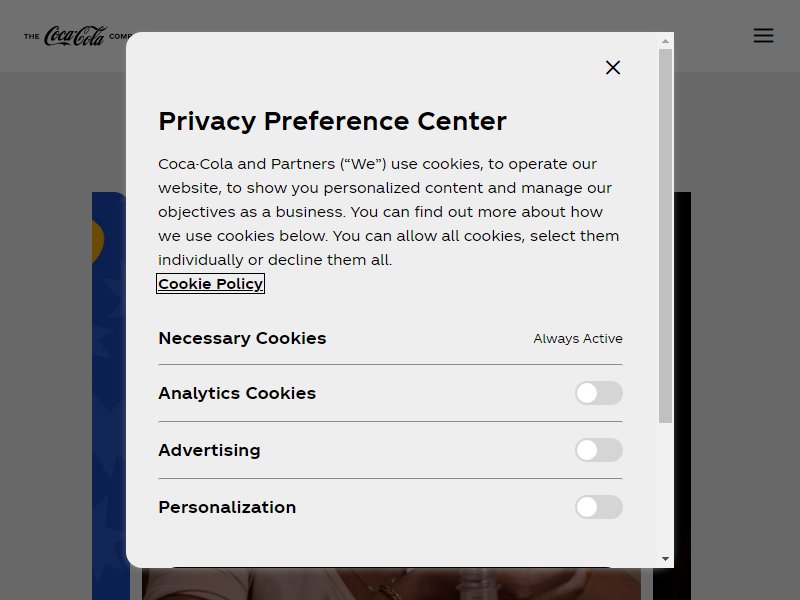This screenshot has height=600, width=800.
Task: Click the Always Active status label
Action: tap(578, 339)
